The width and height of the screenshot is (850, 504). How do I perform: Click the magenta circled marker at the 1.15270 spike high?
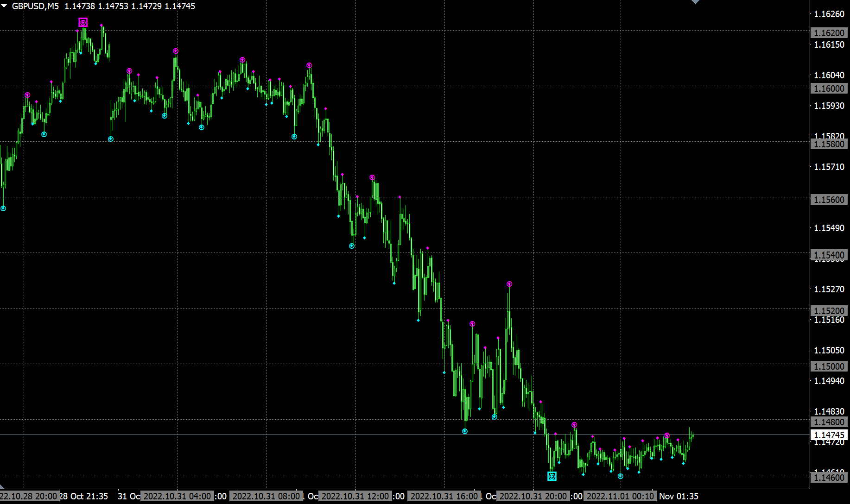[509, 284]
